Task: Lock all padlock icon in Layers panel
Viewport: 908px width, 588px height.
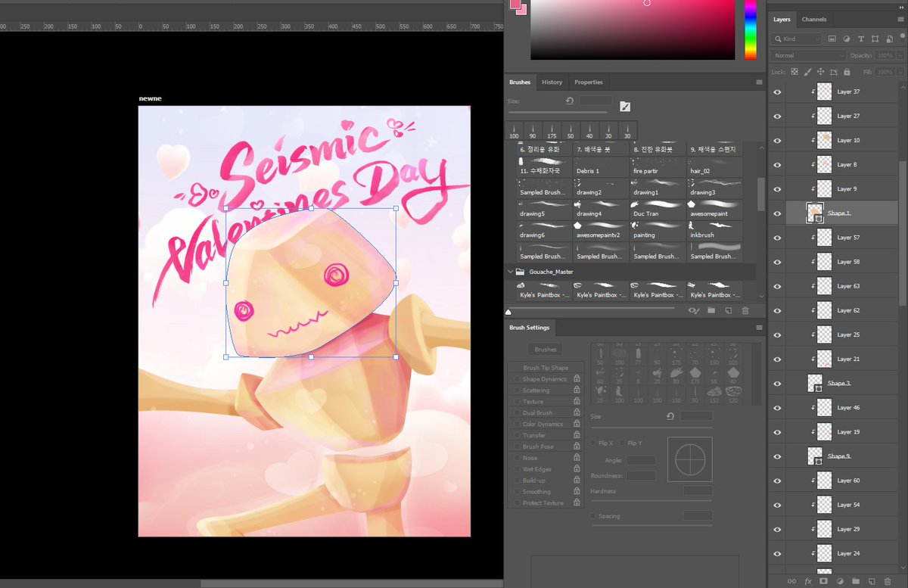Action: pyautogui.click(x=847, y=72)
